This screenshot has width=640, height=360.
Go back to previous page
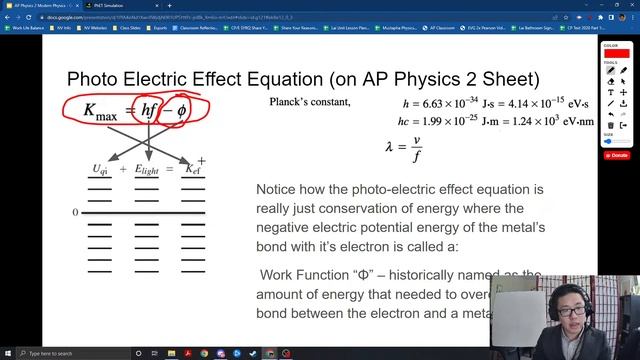[7, 18]
